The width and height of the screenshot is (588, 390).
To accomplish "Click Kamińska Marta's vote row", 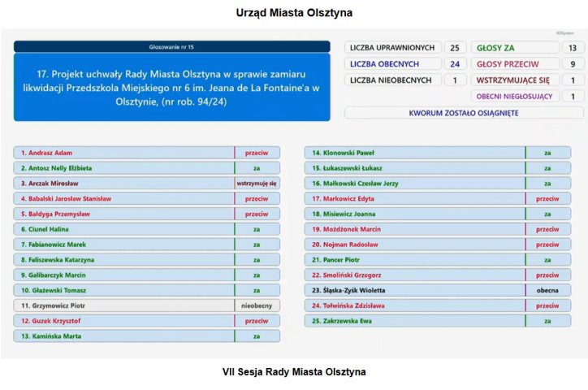I will click(x=147, y=336).
